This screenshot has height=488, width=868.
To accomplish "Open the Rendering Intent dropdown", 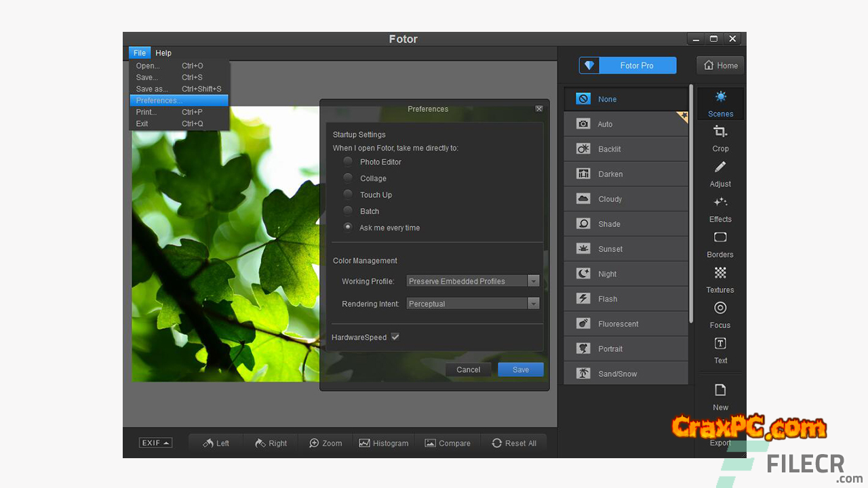I will [533, 304].
